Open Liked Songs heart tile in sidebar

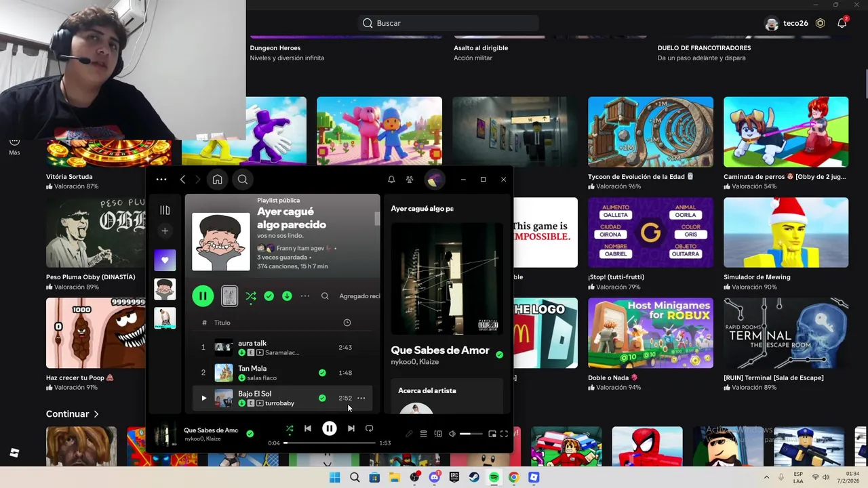[165, 260]
